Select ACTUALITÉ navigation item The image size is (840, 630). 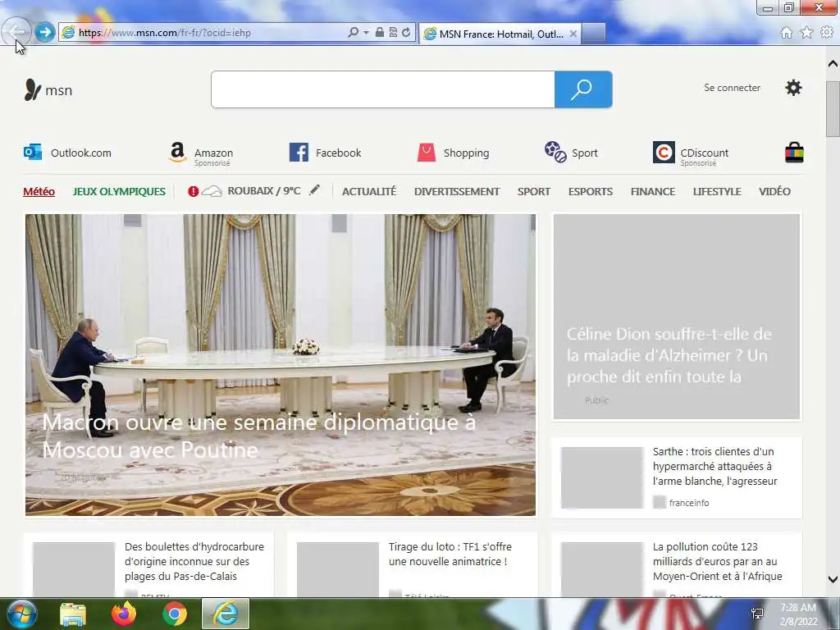(368, 191)
